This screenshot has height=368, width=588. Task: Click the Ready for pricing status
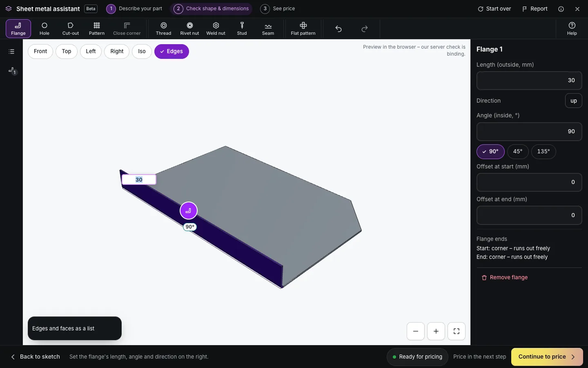[417, 357]
